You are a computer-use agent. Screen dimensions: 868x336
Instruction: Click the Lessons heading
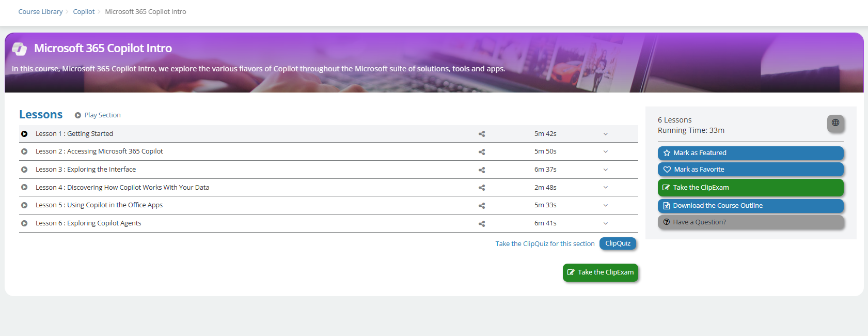click(41, 115)
